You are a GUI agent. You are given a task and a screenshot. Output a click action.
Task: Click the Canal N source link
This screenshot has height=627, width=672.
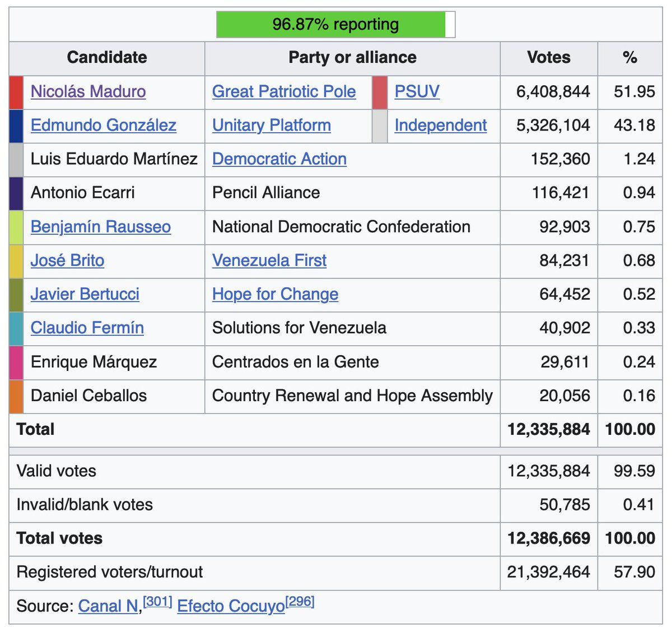pyautogui.click(x=108, y=606)
